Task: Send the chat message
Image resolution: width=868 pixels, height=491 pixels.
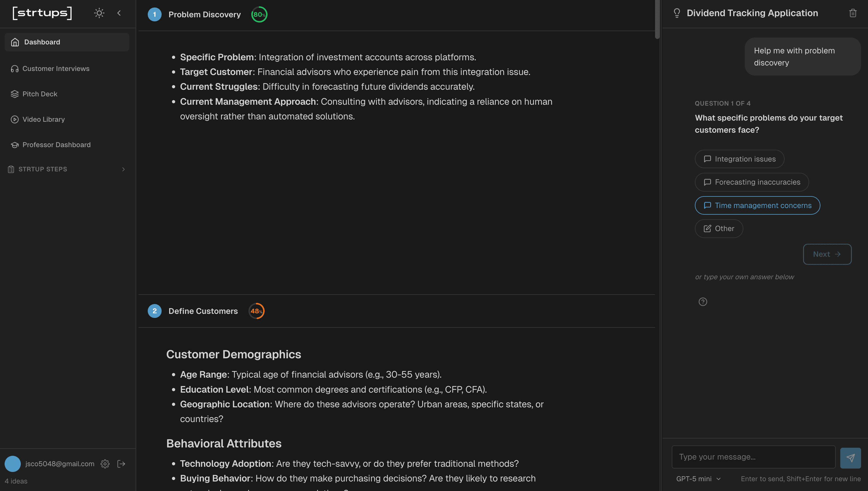Action: click(x=850, y=457)
